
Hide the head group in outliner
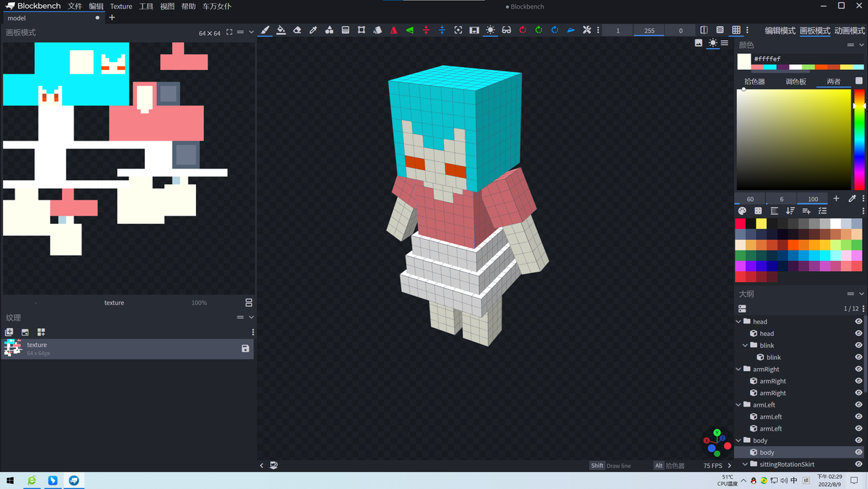coord(858,322)
